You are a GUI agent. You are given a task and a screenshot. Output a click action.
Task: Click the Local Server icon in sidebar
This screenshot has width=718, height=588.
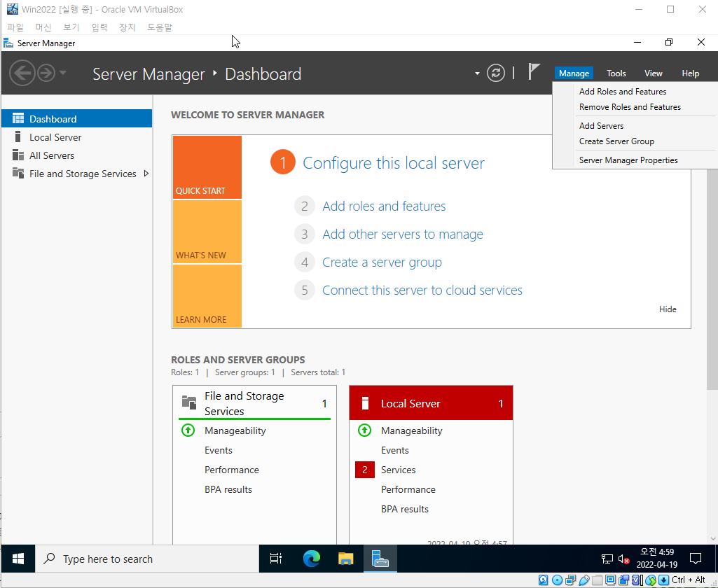pyautogui.click(x=18, y=136)
